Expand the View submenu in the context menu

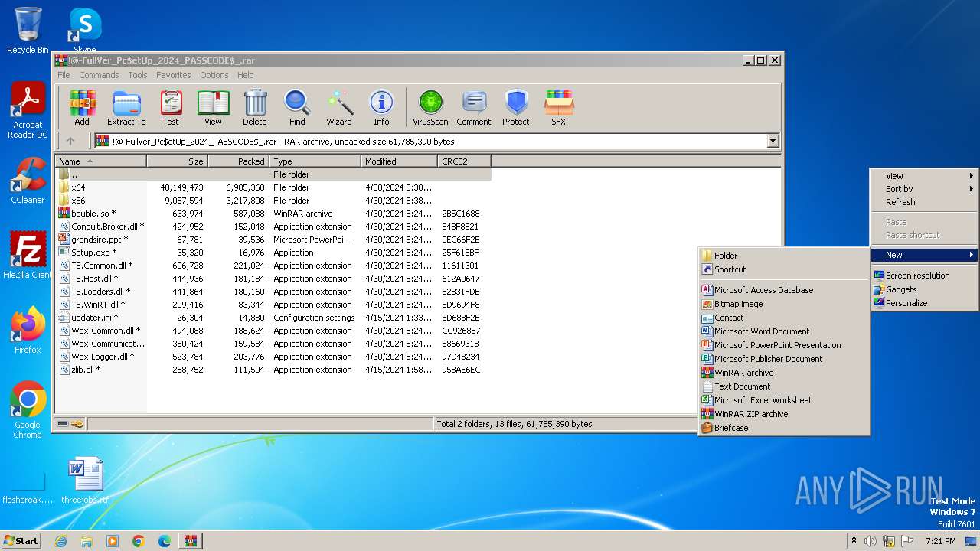tap(924, 176)
